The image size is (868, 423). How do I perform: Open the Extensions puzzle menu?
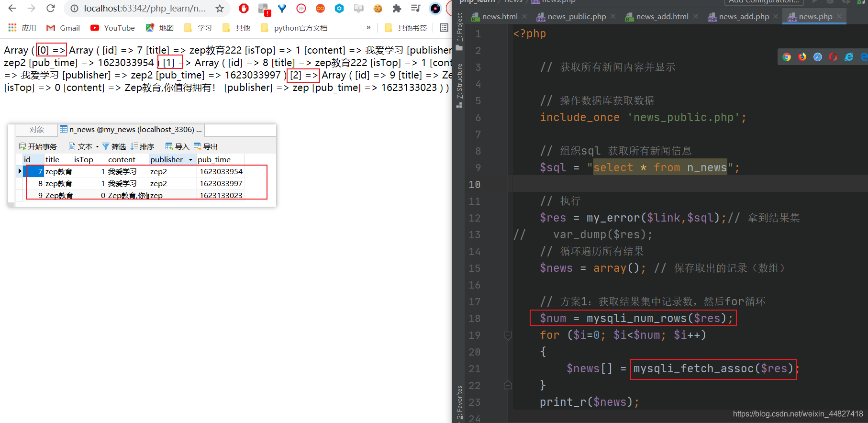397,8
